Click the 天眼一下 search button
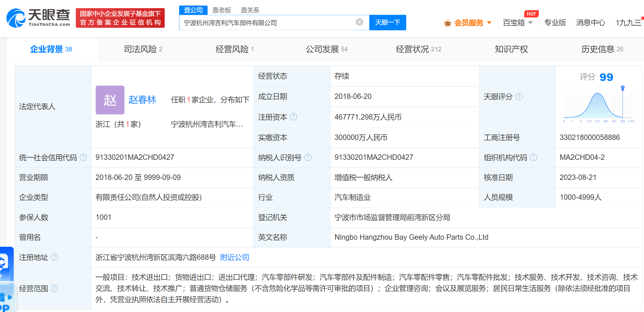644x312 pixels. click(387, 23)
